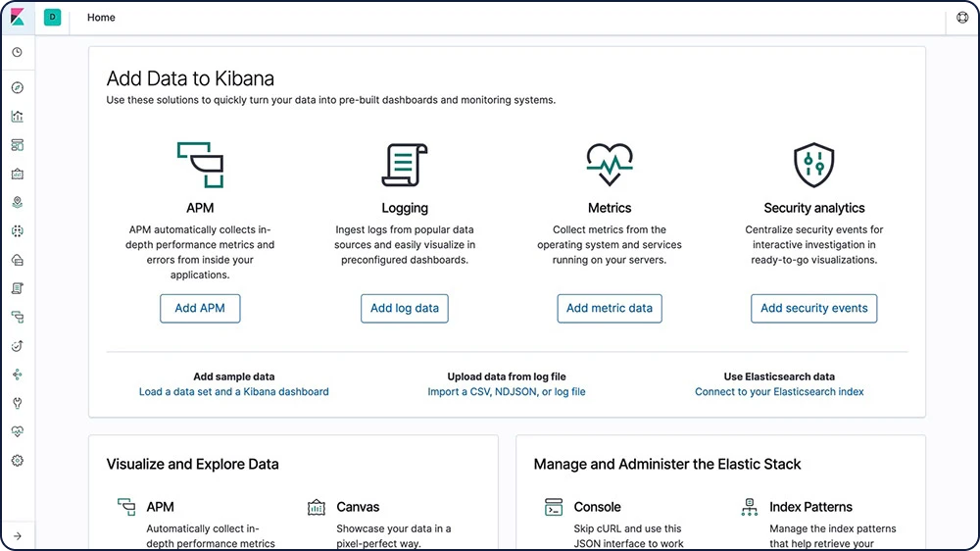This screenshot has width=980, height=551.
Task: Open the help menu lifebuoy icon
Action: click(x=962, y=18)
